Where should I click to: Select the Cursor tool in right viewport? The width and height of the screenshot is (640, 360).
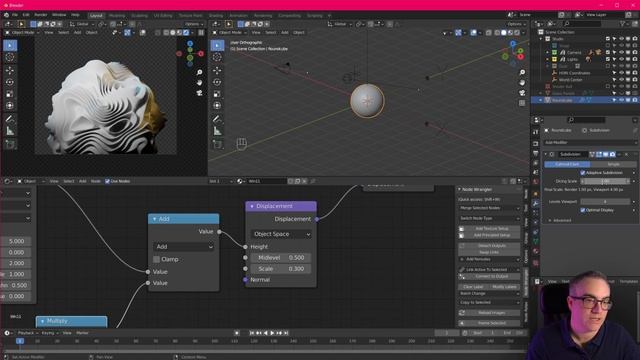pos(217,57)
